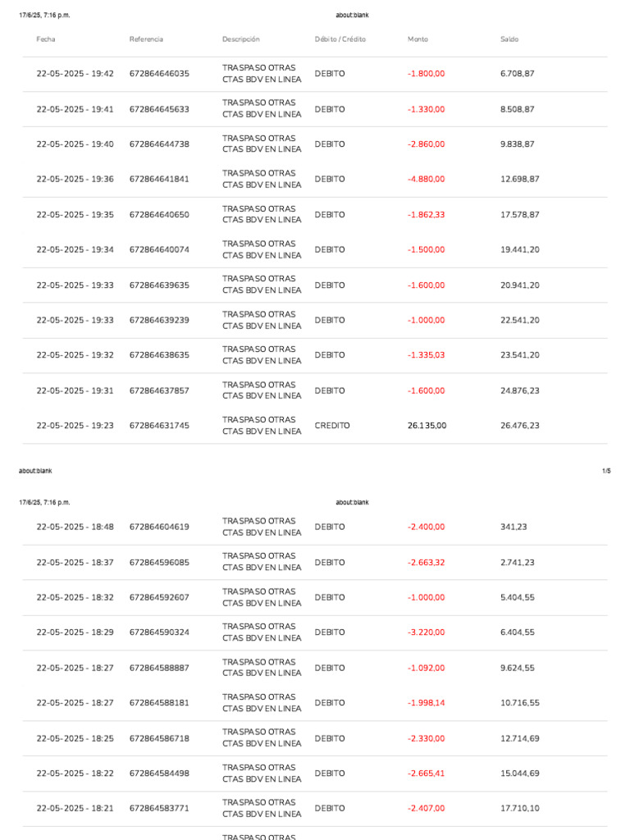The image size is (630, 840).
Task: Click the -2.663,32 debit amount
Action: 426,563
